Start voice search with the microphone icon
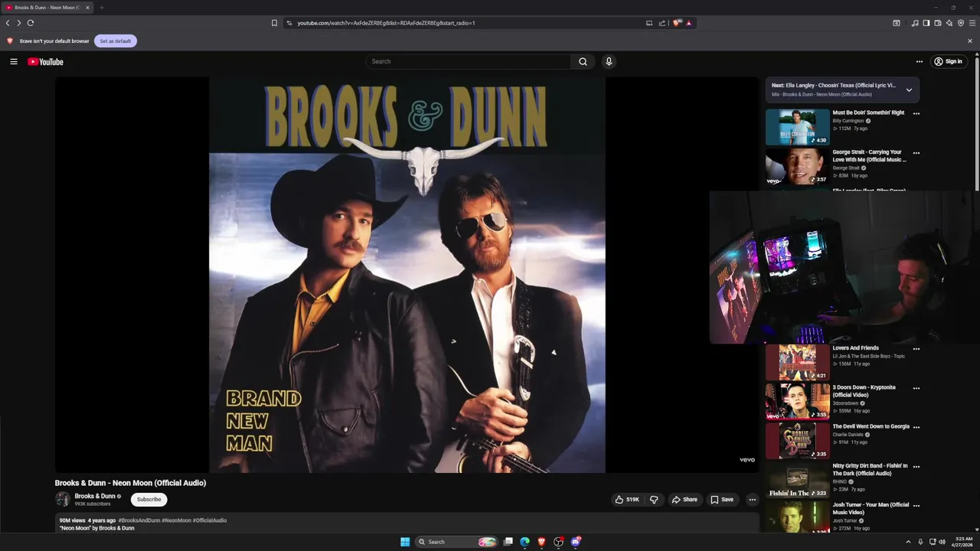The height and width of the screenshot is (551, 980). (x=609, y=61)
